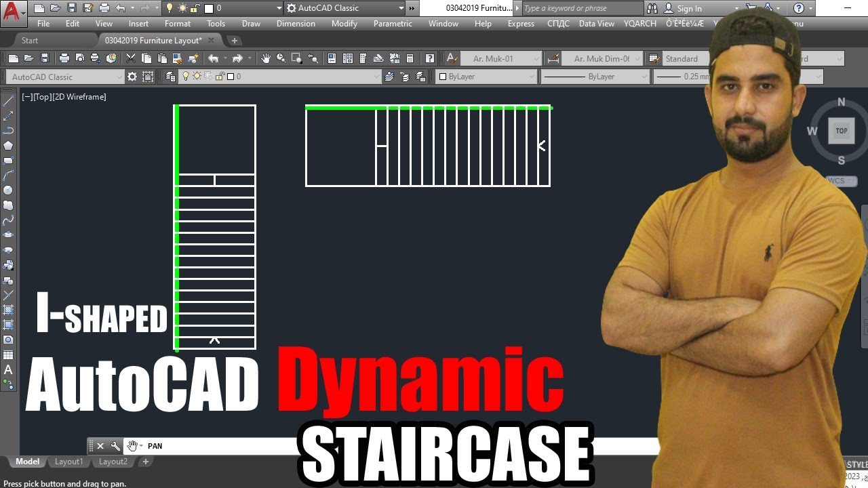Open the Modify menu
The image size is (868, 488).
tap(344, 24)
